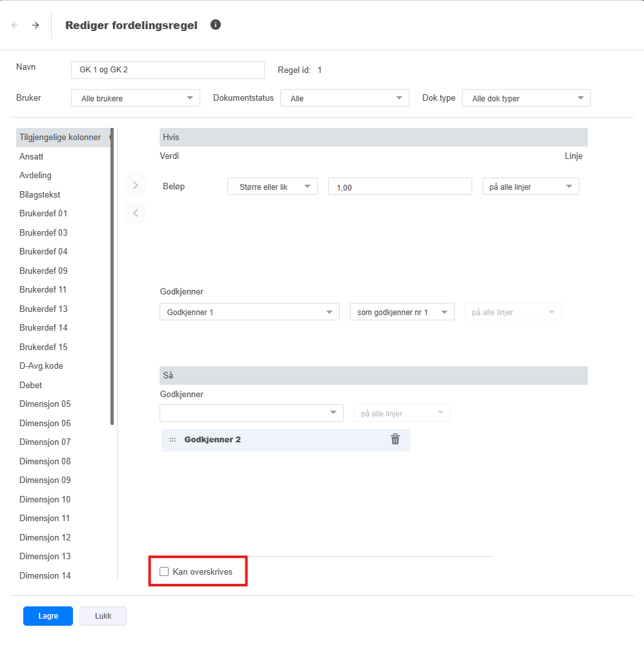644x649 pixels.
Task: Open the Dok.type dropdown
Action: [x=526, y=98]
